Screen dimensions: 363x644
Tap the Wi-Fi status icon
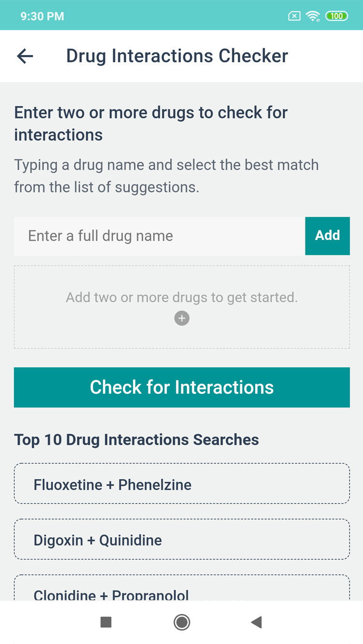point(313,16)
